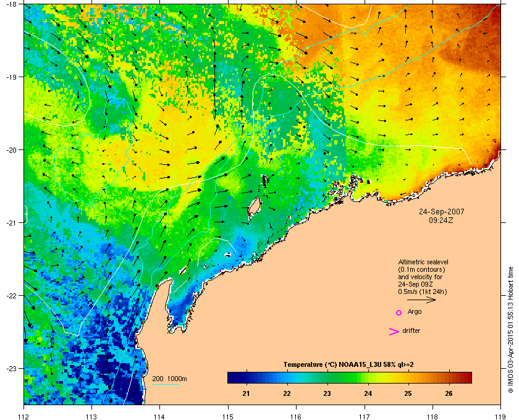This screenshot has height=420, width=519.
Task: Click the velocity scale arrow in legend
Action: (x=421, y=300)
